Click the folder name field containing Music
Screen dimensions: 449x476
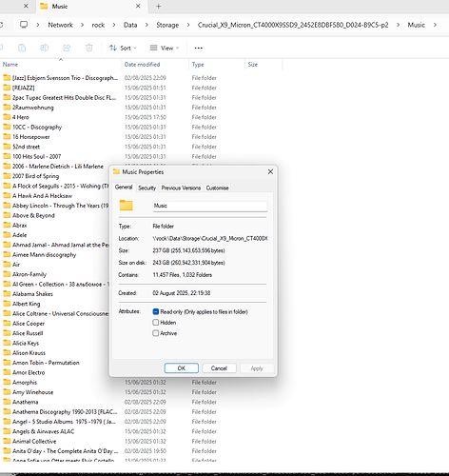coord(210,206)
